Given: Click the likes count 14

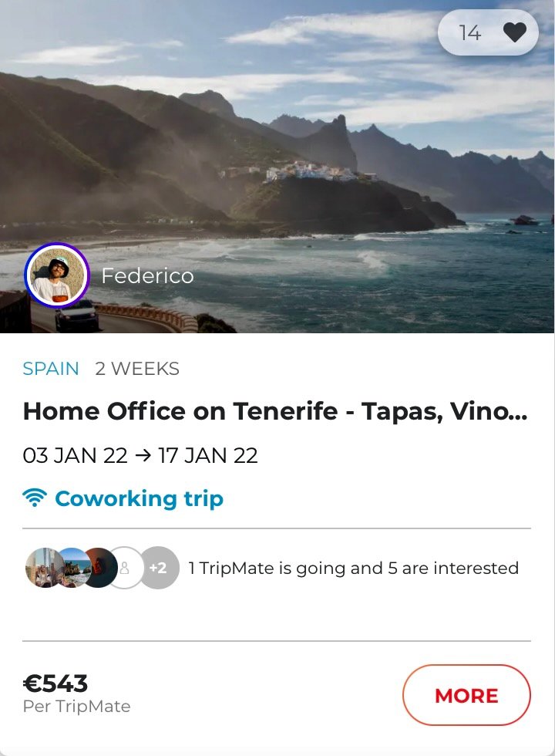Looking at the screenshot, I should [x=469, y=32].
